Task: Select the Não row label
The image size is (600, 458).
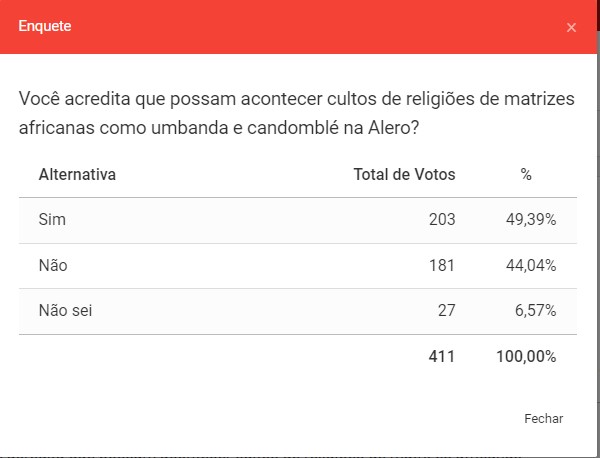Action: (52, 265)
